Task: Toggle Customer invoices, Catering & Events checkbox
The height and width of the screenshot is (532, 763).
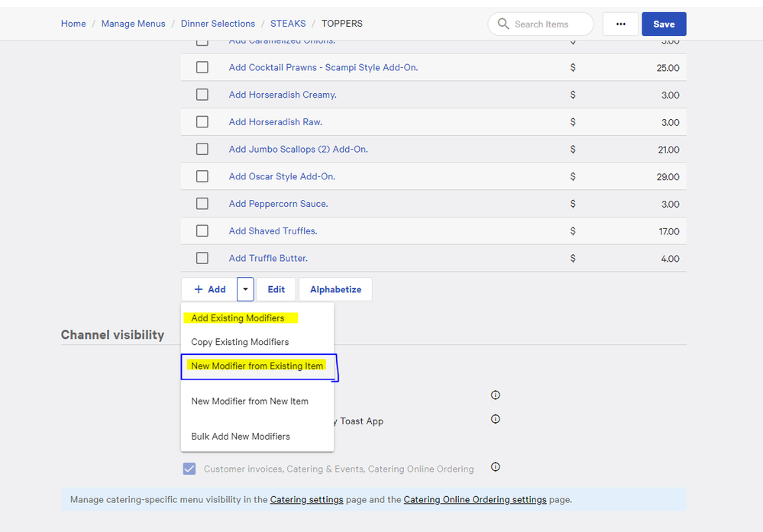Action: click(189, 469)
